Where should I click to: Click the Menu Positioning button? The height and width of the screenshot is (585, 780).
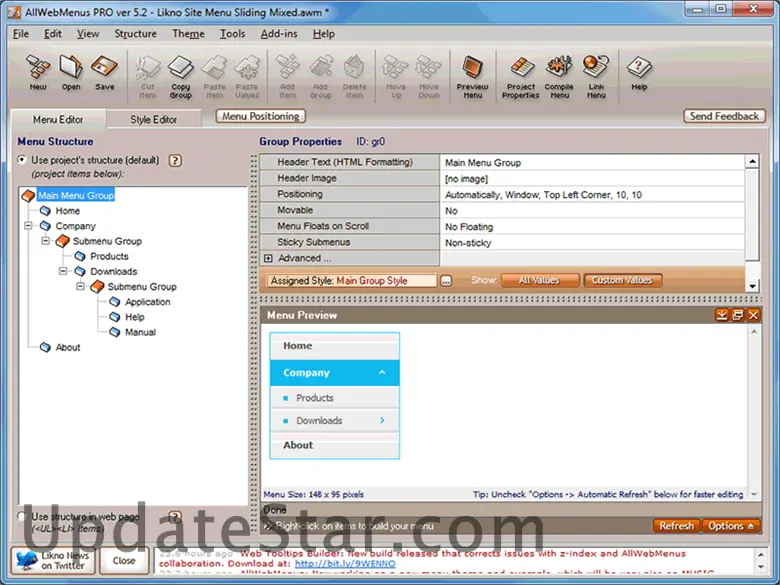click(261, 116)
